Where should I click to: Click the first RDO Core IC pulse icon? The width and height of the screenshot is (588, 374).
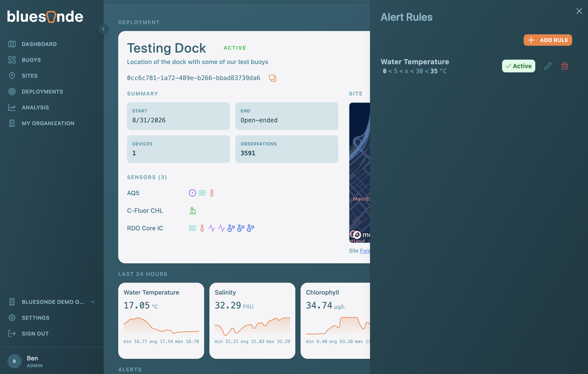coord(212,228)
